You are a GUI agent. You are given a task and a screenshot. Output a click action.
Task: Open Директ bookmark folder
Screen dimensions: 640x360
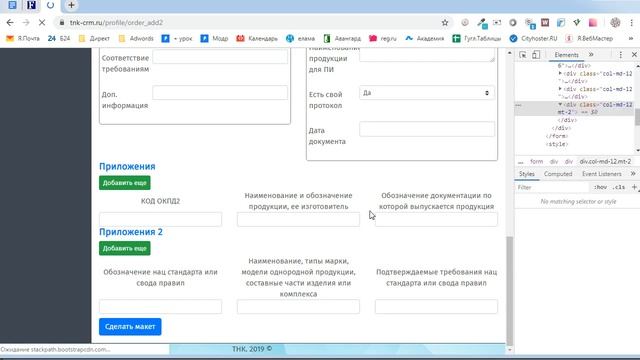click(94, 38)
